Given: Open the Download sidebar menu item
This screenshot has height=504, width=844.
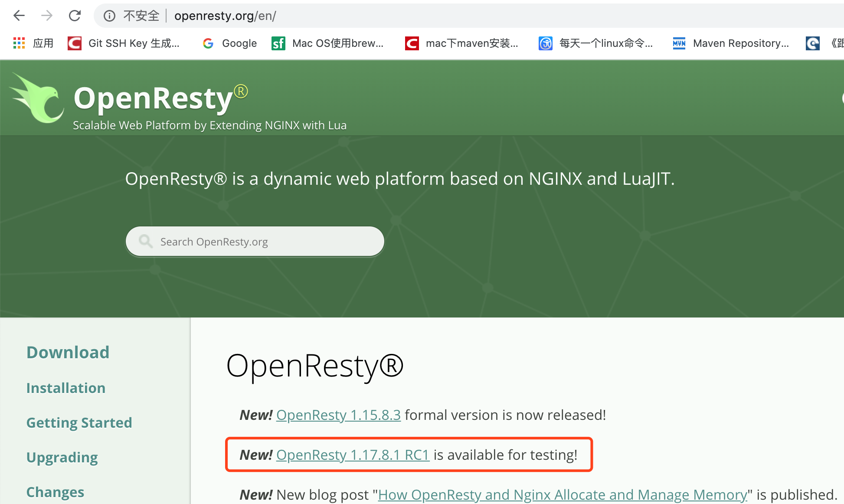Looking at the screenshot, I should pos(68,352).
